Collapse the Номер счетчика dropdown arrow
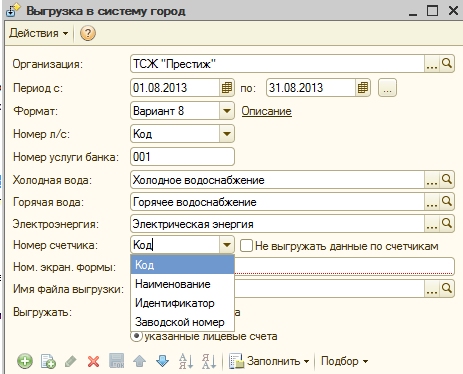The image size is (463, 374). tap(227, 245)
